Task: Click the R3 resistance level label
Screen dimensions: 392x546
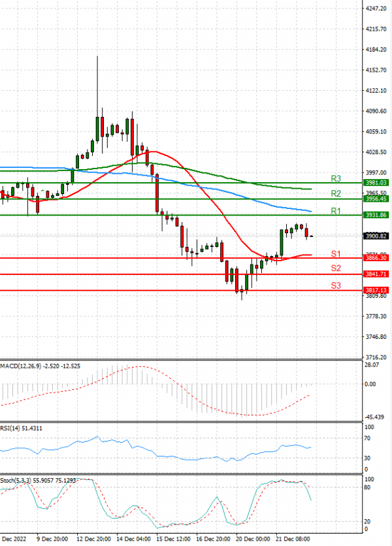Action: (336, 178)
